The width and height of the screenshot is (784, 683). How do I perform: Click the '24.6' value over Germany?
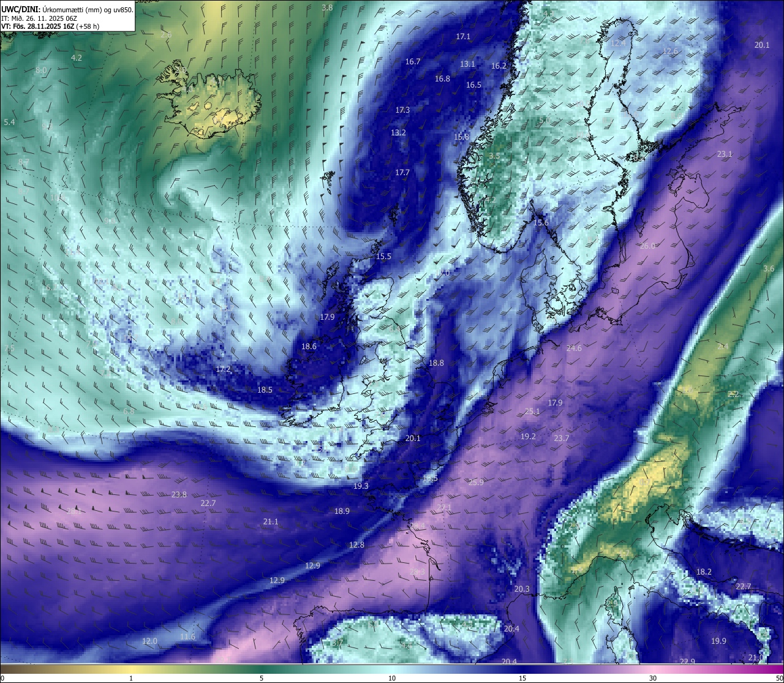click(x=574, y=348)
